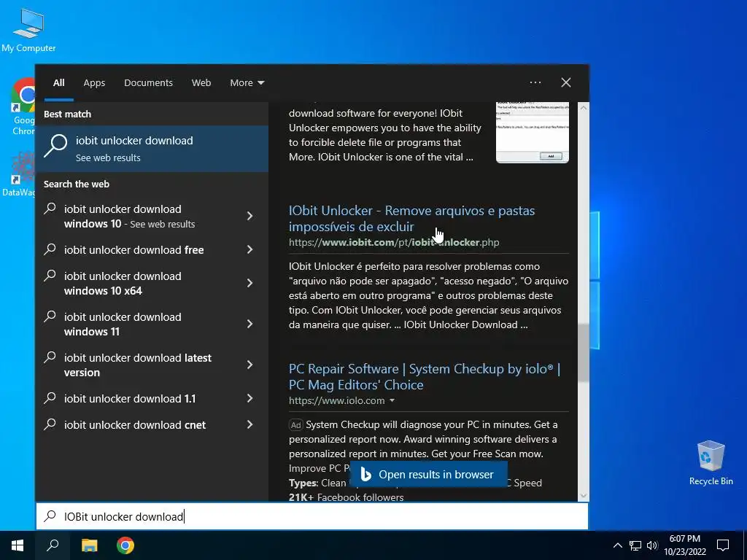Image resolution: width=747 pixels, height=560 pixels.
Task: Open IObit Unlocker Remove arquivos link
Action: pyautogui.click(x=411, y=219)
